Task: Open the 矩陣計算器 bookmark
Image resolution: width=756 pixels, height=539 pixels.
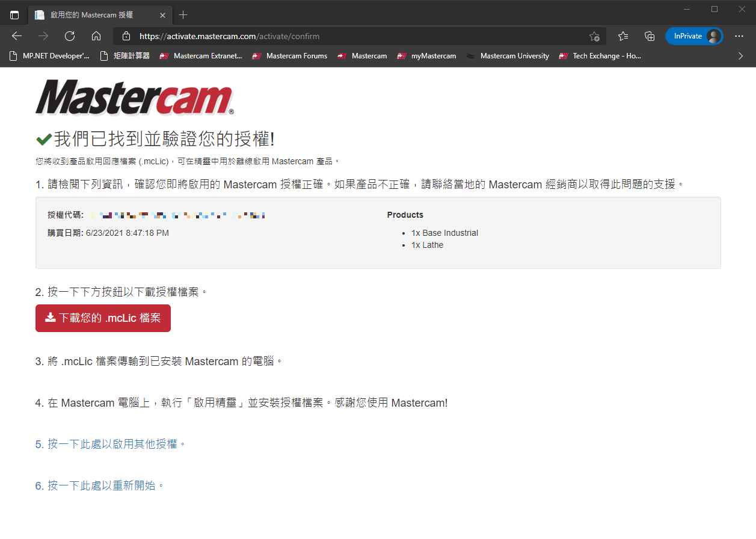Action: click(125, 56)
